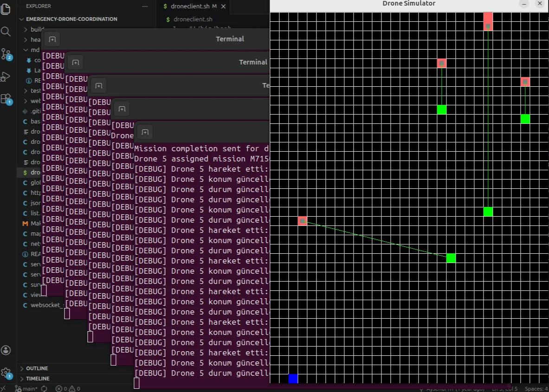
Task: Expand the build folder
Action: click(x=34, y=29)
